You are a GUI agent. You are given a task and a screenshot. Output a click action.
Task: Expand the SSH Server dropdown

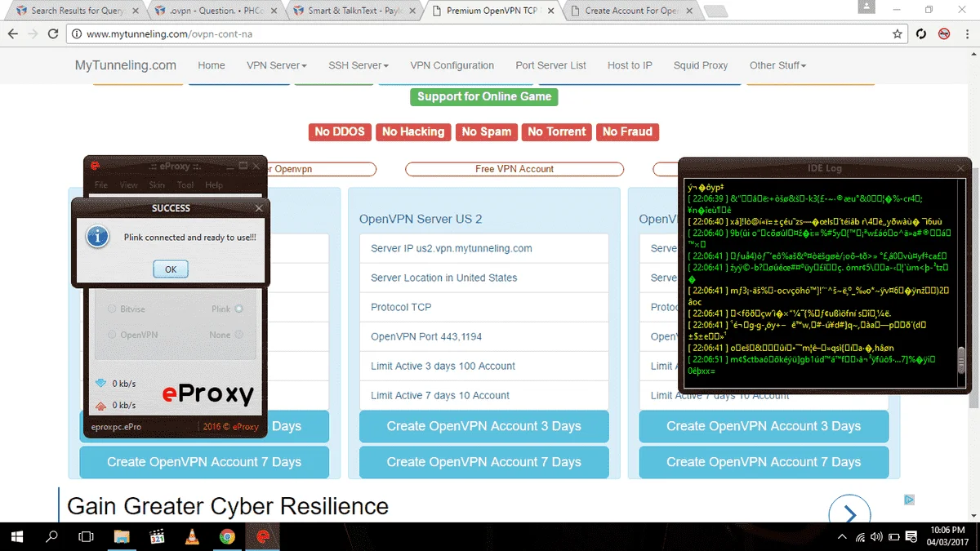coord(359,65)
